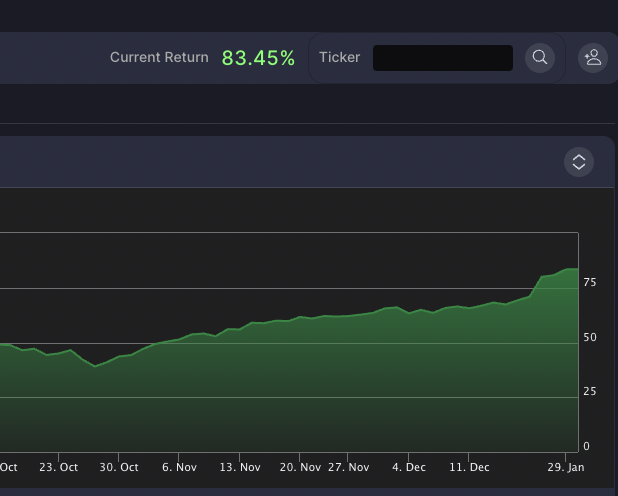Click the 75 y-axis value label

pyautogui.click(x=590, y=283)
